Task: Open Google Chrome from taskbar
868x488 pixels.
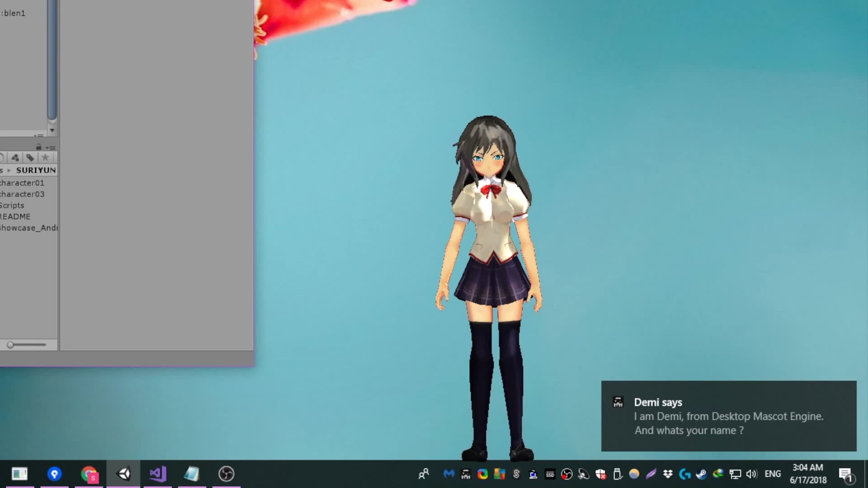Action: click(89, 474)
